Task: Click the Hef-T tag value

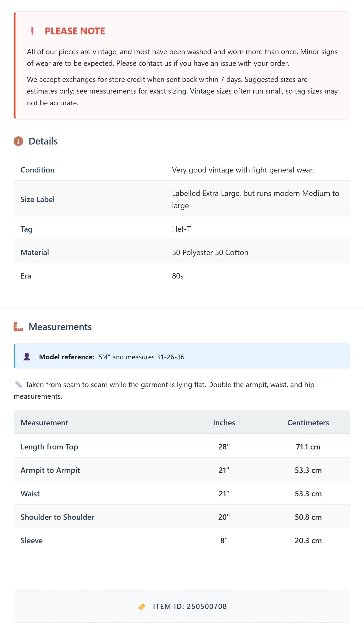Action: pos(182,229)
